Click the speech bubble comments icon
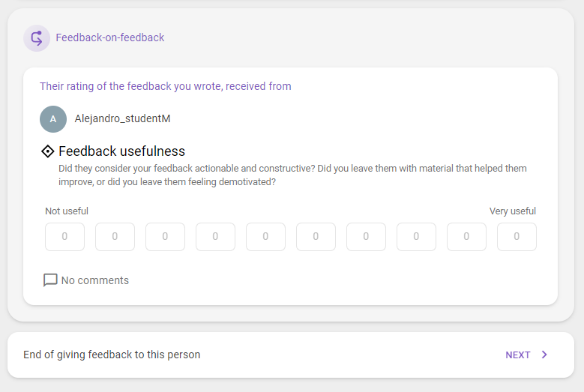 (x=50, y=280)
